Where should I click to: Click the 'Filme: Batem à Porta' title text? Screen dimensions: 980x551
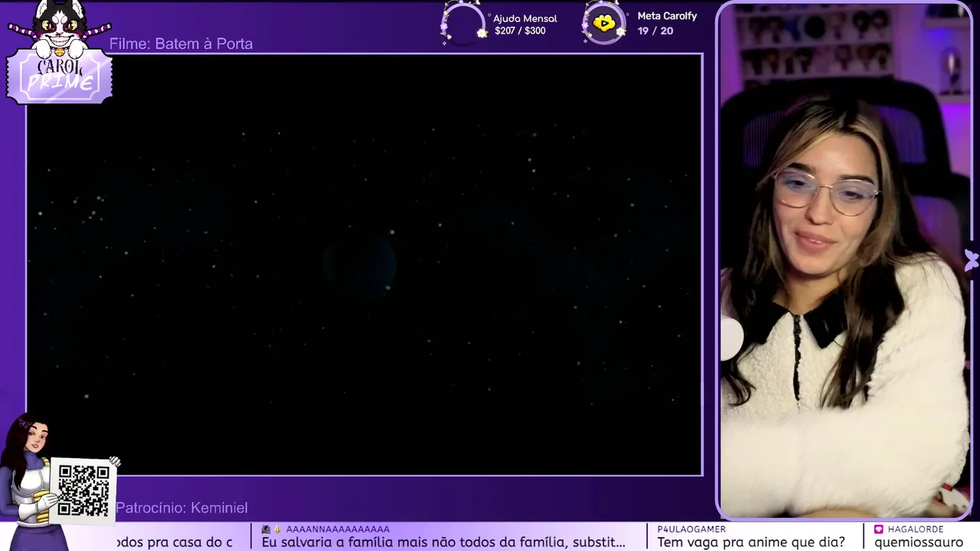tap(181, 44)
